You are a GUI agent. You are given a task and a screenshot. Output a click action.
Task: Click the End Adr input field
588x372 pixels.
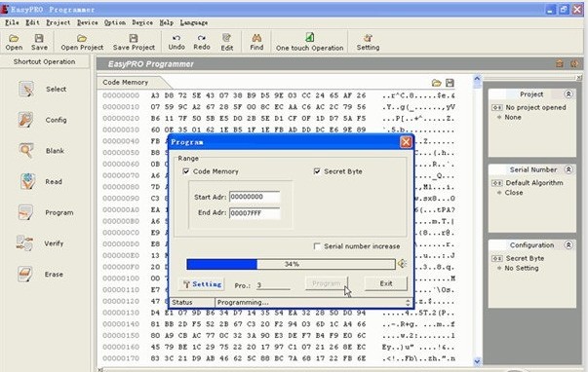coord(255,213)
